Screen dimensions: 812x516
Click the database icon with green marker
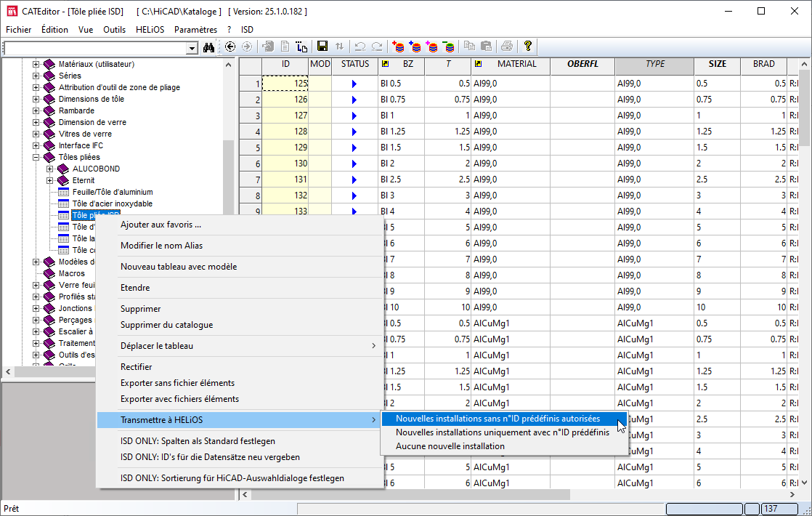coord(449,47)
